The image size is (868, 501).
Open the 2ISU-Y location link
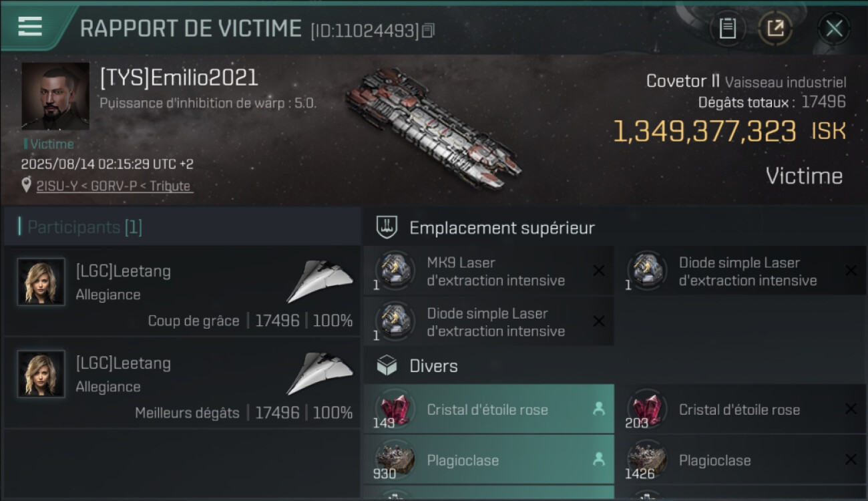pos(114,186)
